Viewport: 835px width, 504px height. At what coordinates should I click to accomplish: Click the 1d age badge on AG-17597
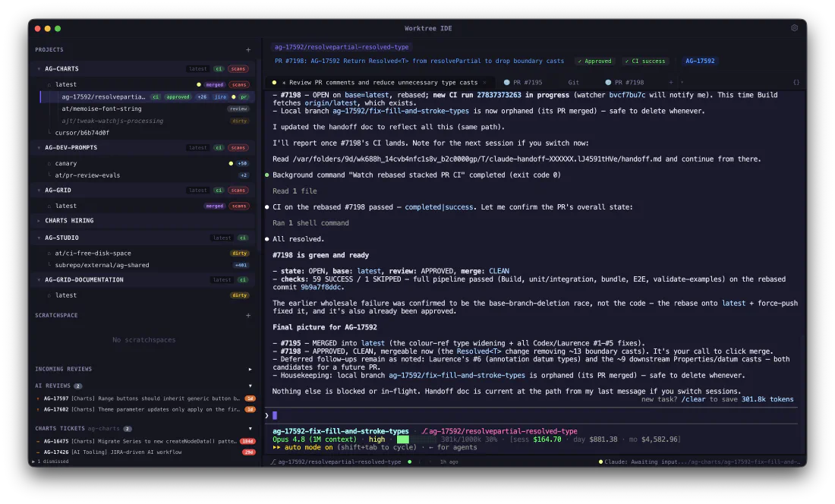(x=250, y=398)
